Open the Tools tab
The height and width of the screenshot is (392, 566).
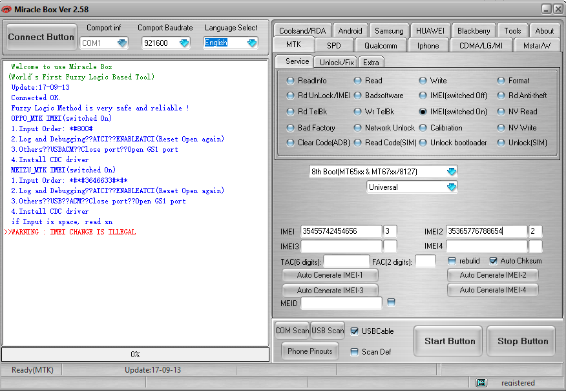512,30
